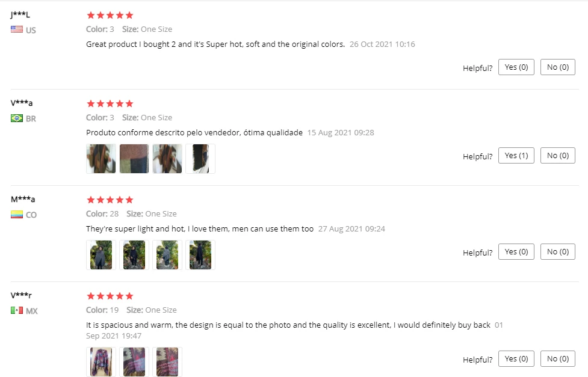Open first photo in V***r's review
This screenshot has width=588, height=377.
tap(101, 361)
